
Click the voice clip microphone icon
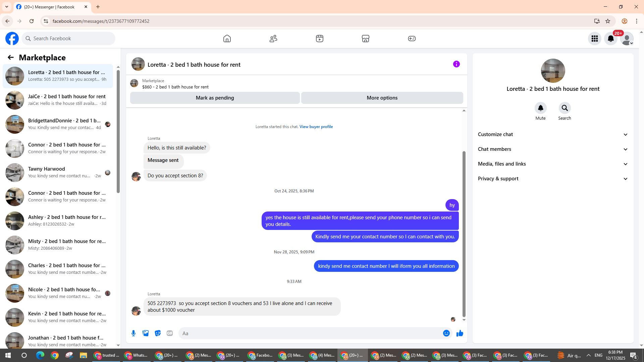click(x=133, y=333)
